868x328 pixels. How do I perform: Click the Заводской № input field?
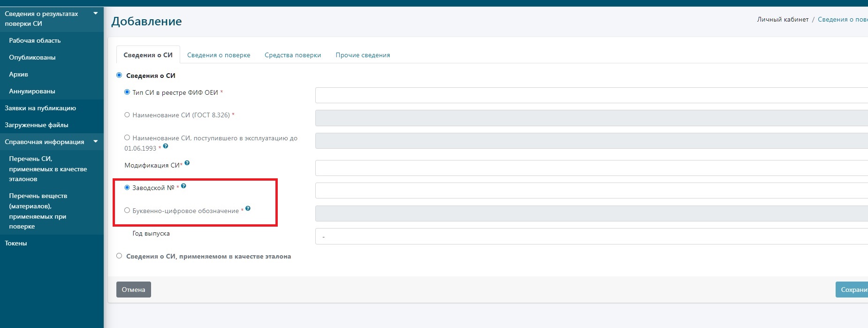(x=591, y=191)
